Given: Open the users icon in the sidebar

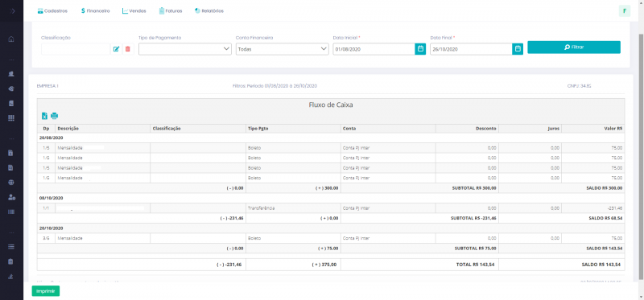Looking at the screenshot, I should click(x=11, y=74).
